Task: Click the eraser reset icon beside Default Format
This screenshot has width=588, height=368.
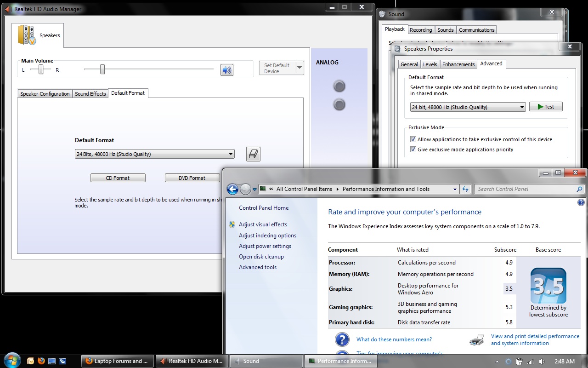Action: (253, 154)
